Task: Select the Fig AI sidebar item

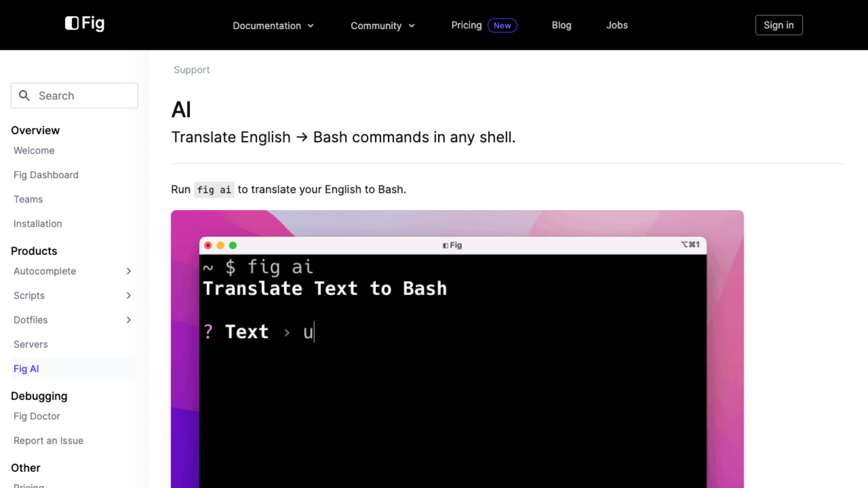Action: point(74,369)
